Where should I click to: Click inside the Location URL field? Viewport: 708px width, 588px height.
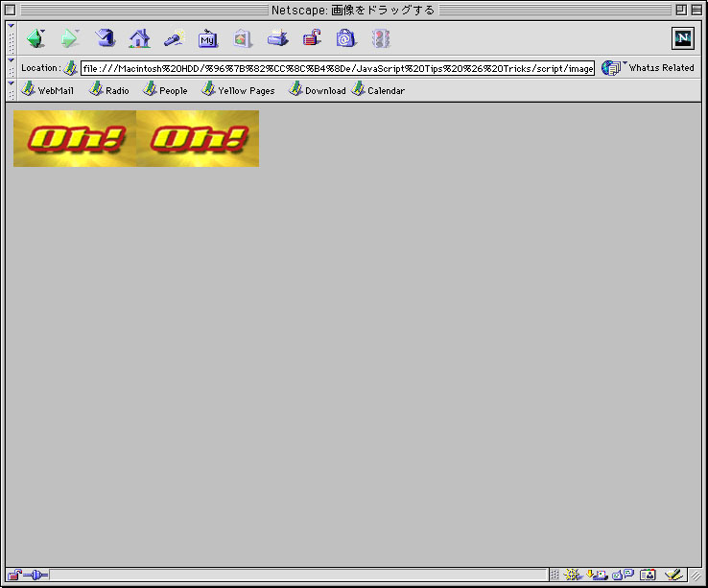338,68
